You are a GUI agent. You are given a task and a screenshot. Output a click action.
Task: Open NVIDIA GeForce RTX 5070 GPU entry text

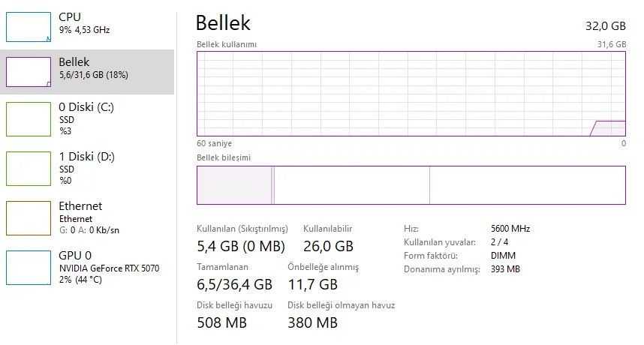point(109,268)
